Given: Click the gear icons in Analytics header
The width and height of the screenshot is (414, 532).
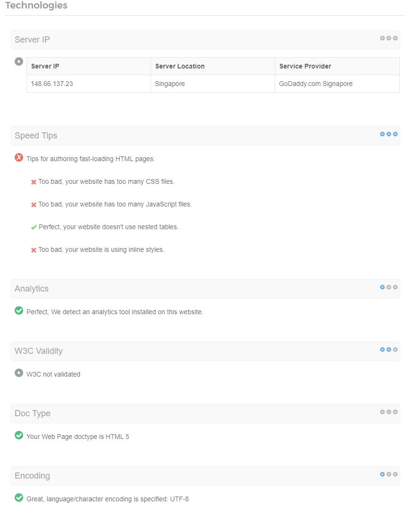Looking at the screenshot, I should 389,287.
